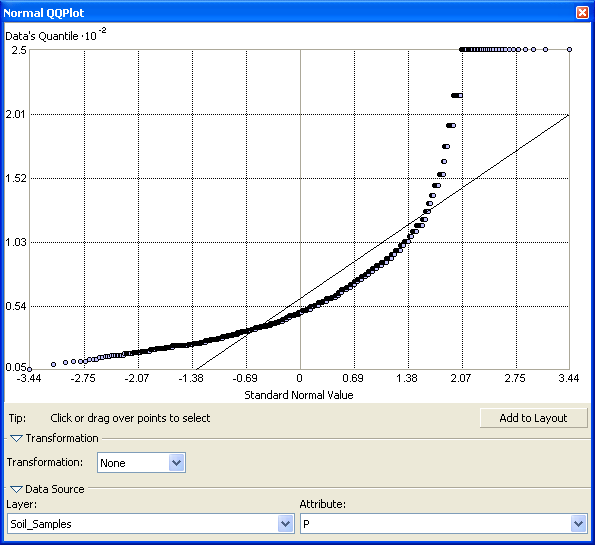Click the Standard Normal Value axis label
This screenshot has width=595, height=545.
(x=299, y=395)
